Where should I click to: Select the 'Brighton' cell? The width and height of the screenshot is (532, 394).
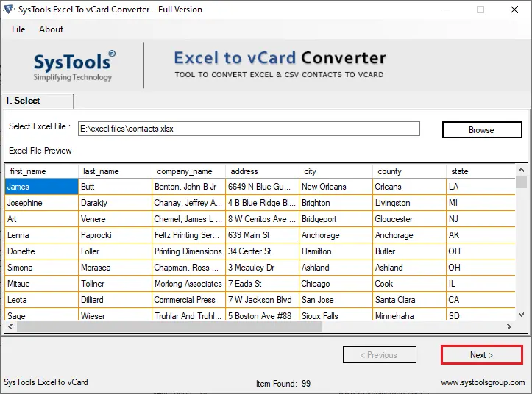(x=336, y=203)
